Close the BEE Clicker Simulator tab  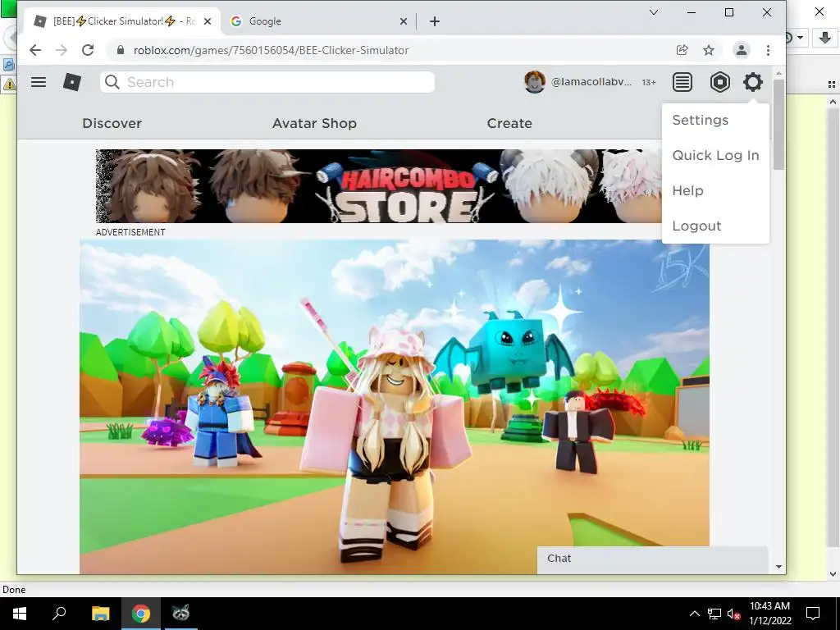click(208, 21)
